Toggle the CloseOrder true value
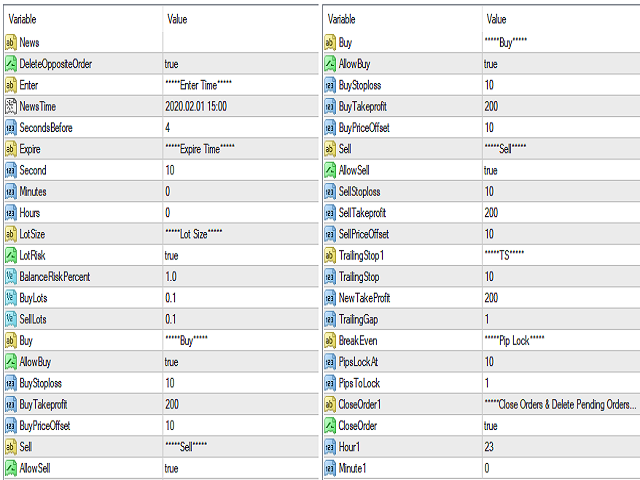Screen dimensions: 640x480 [x=493, y=425]
